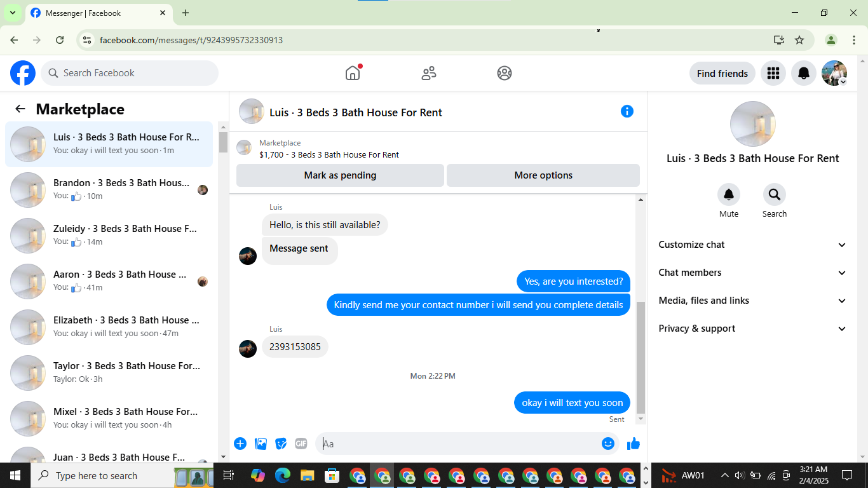
Task: Switch to the Messenger | Facebook tab
Action: [x=98, y=13]
